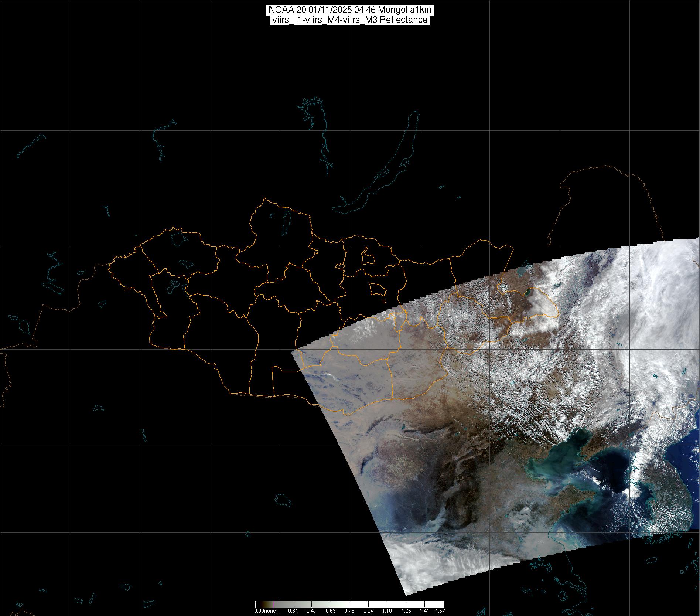The image size is (700, 616).
Task: Click the "1.25" colorbar label
Action: [x=406, y=611]
